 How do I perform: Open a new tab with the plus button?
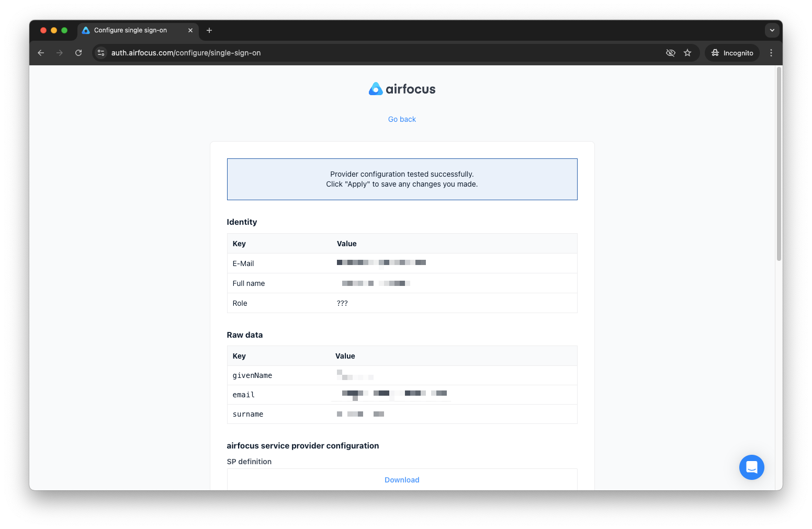tap(209, 30)
